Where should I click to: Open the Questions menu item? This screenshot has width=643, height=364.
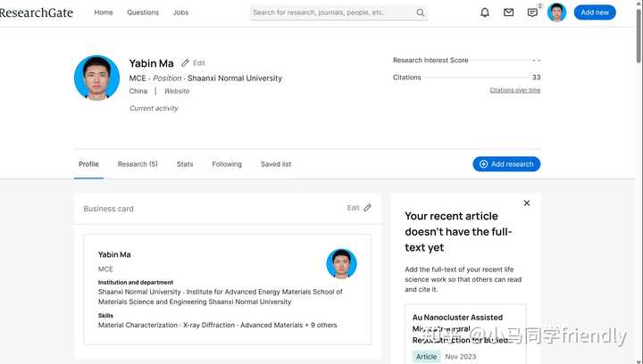click(143, 12)
